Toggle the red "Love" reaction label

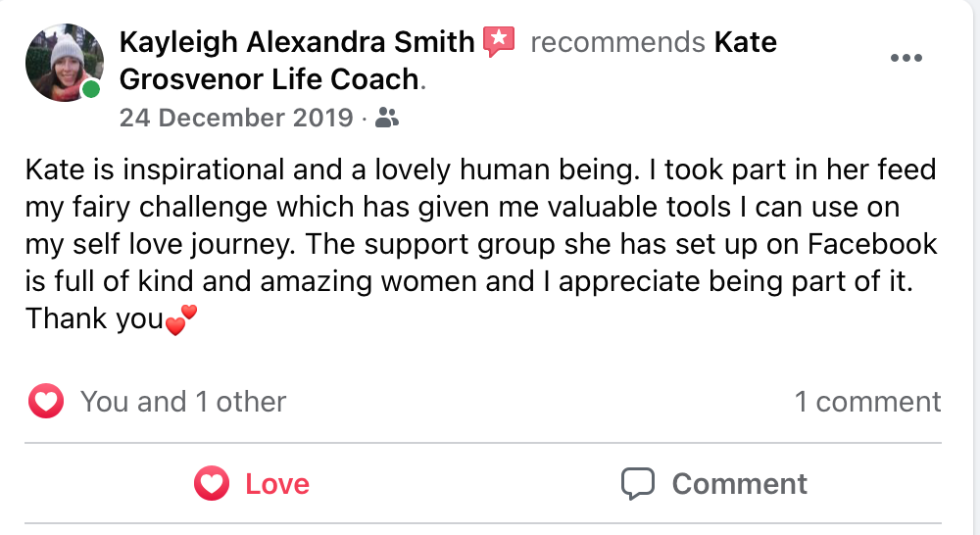277,484
